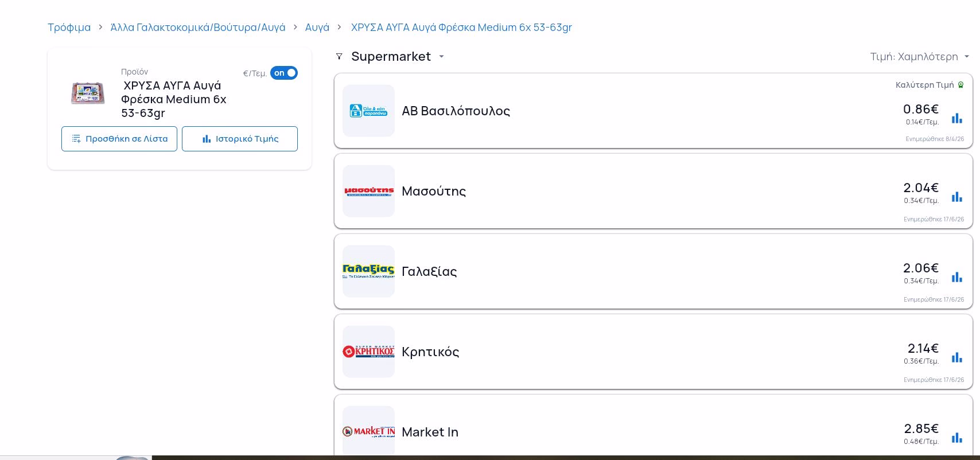Click the Κρητικός store logo
980x460 pixels.
click(368, 352)
